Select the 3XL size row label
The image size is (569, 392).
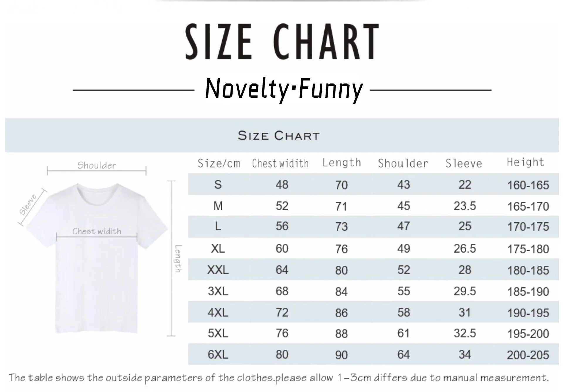[218, 291]
